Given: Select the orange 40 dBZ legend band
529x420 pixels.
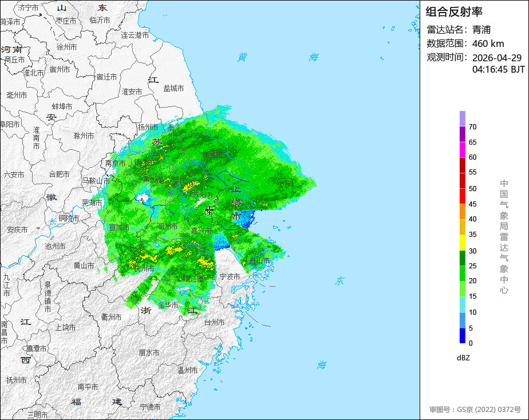Looking at the screenshot, I should pos(462,212).
